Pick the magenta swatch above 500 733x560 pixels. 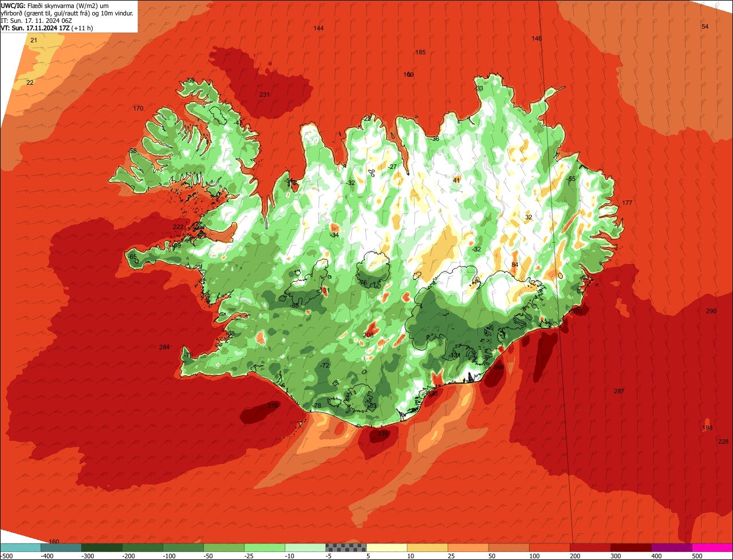(712, 547)
